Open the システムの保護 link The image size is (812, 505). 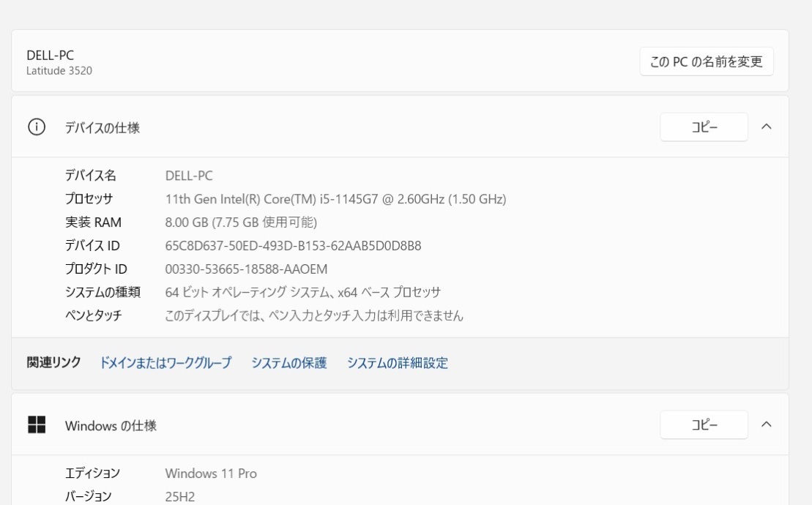coord(291,363)
